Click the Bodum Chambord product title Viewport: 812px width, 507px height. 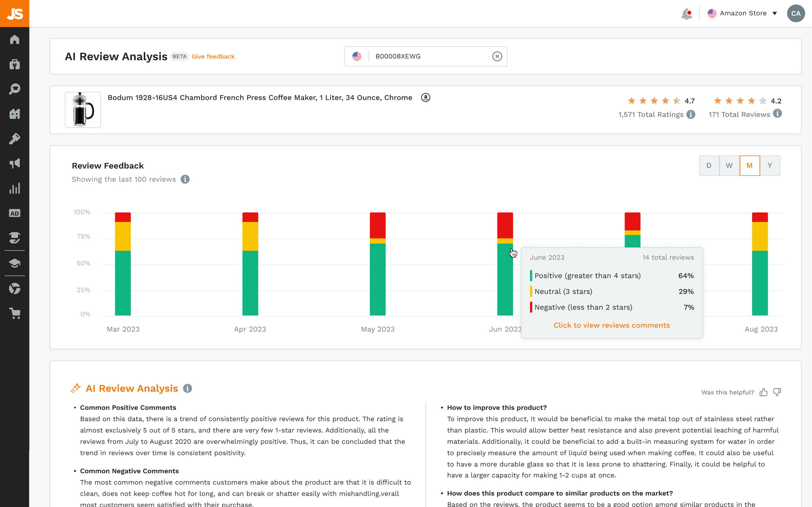click(x=260, y=97)
